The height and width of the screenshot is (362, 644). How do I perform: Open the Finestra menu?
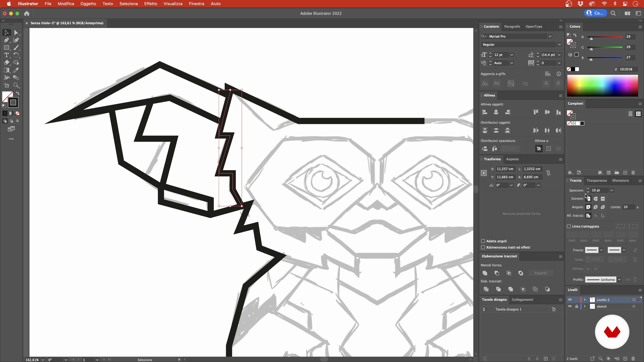click(x=197, y=4)
